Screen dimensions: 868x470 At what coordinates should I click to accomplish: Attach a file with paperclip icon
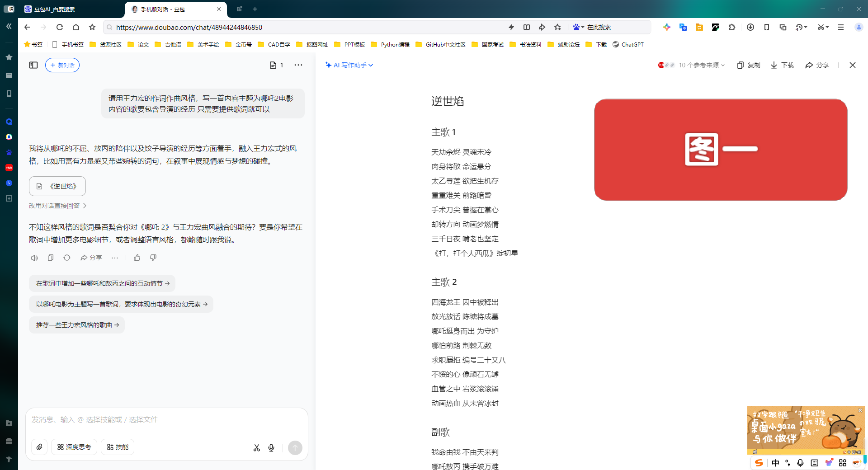(x=39, y=447)
